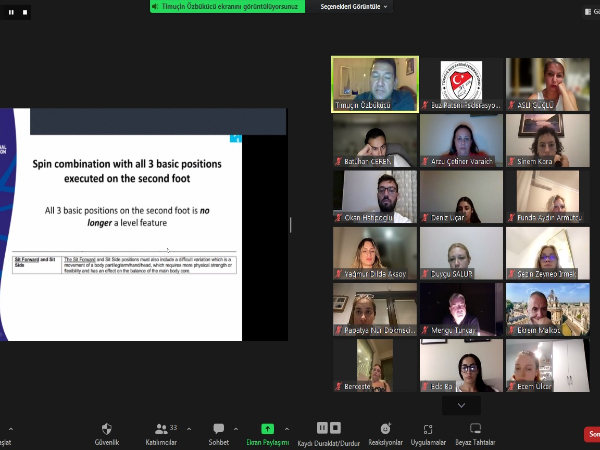The height and width of the screenshot is (450, 600).
Task: Pause recording using top-left pause icon
Action: (11, 12)
